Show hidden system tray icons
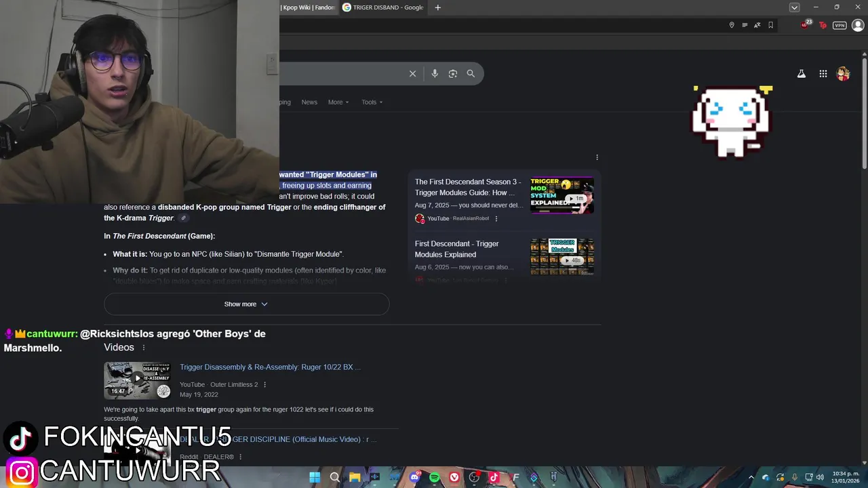Viewport: 868px width, 488px height. pos(751,477)
